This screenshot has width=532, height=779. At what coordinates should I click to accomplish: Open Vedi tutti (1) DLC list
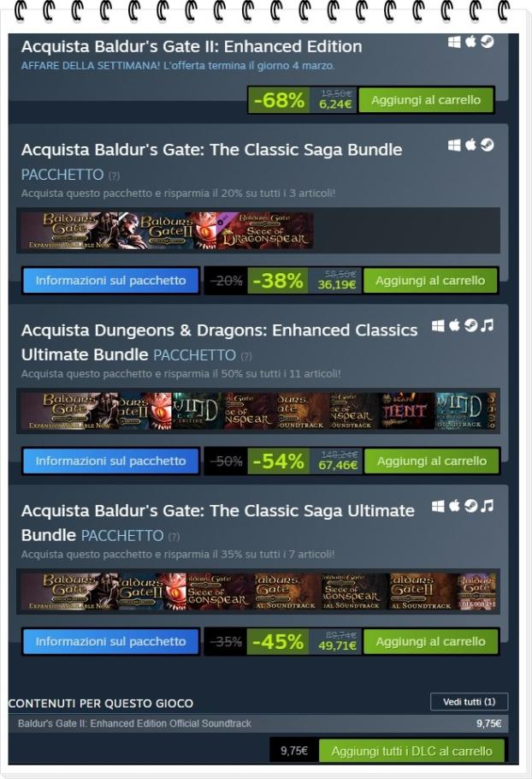[469, 701]
